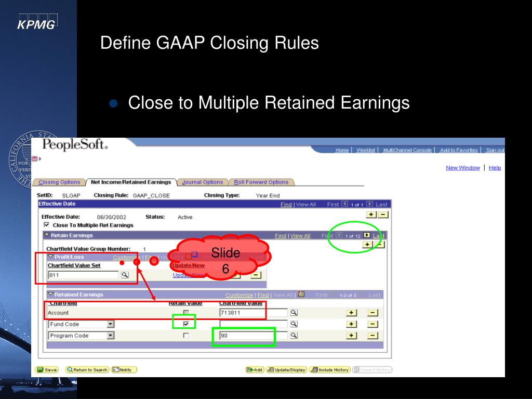
Task: Click Chartfield Value Set input containing 811
Action: click(x=84, y=275)
